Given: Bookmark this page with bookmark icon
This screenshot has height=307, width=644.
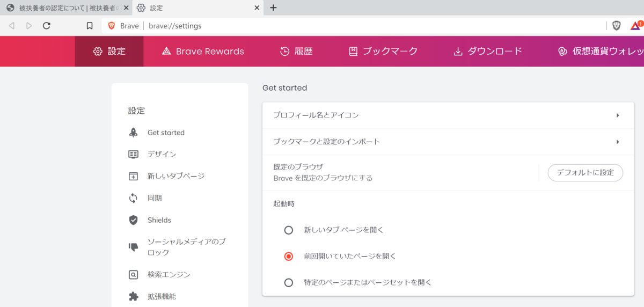Looking at the screenshot, I should (90, 26).
